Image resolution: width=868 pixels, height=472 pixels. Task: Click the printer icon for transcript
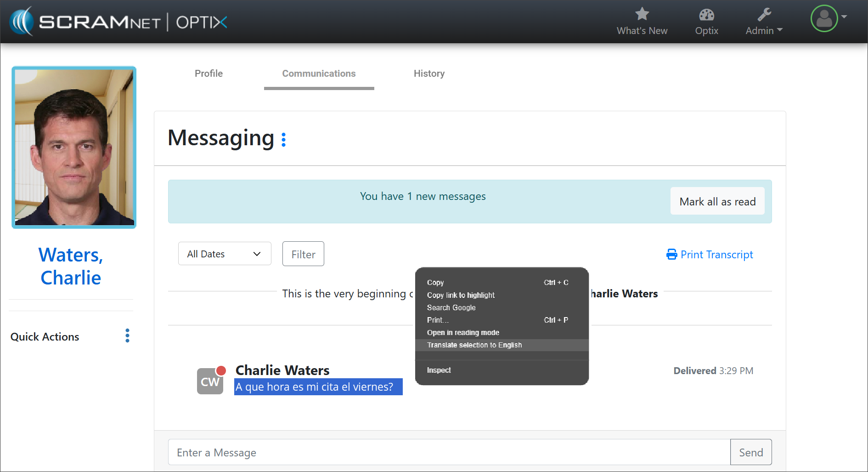tap(671, 255)
